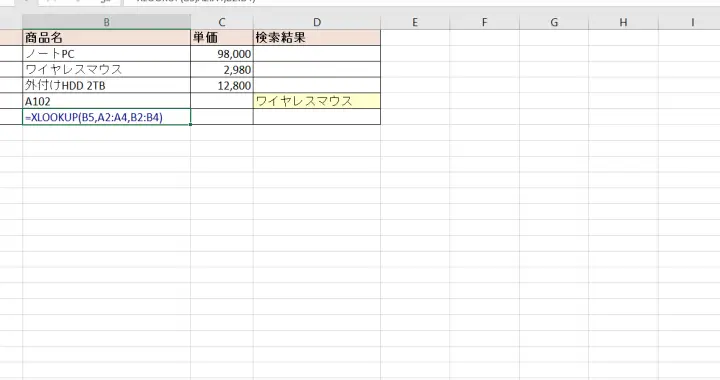Select the 外付けHDD 2TB cell
The height and width of the screenshot is (380, 720).
(107, 85)
